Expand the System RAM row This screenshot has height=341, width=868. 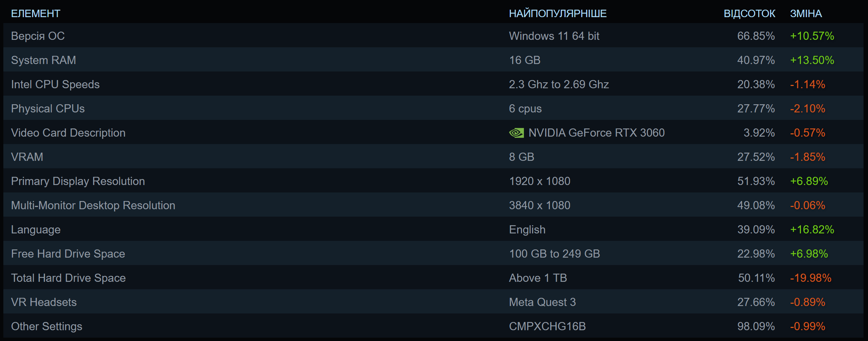coord(44,60)
